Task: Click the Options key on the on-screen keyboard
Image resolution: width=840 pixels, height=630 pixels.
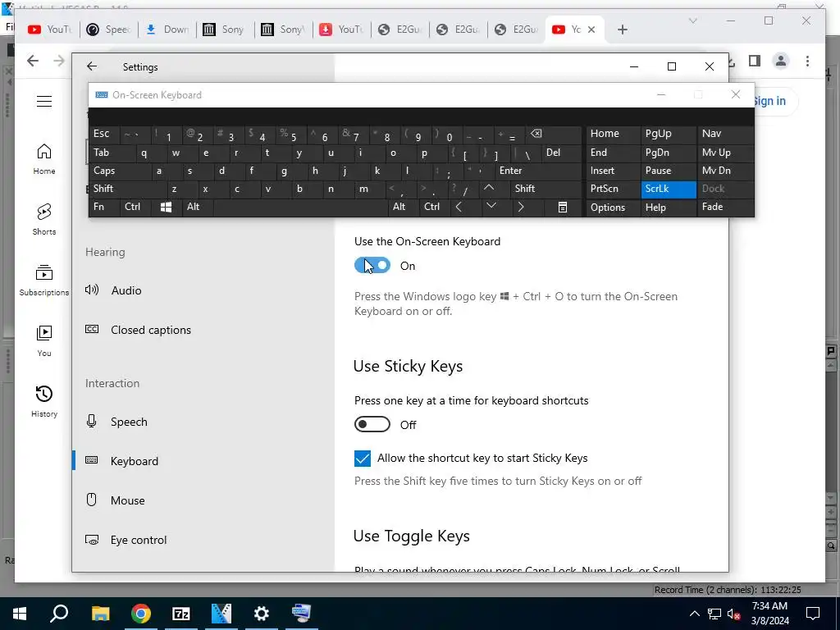Action: 613,207
